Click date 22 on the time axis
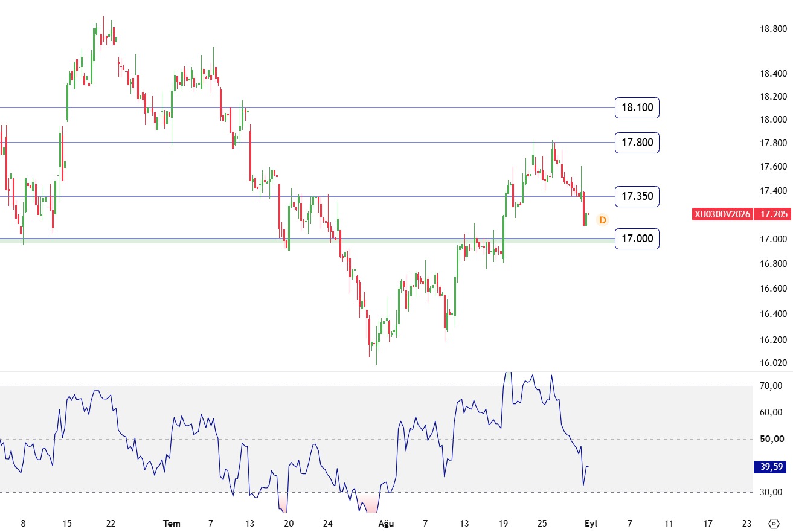 (x=111, y=523)
